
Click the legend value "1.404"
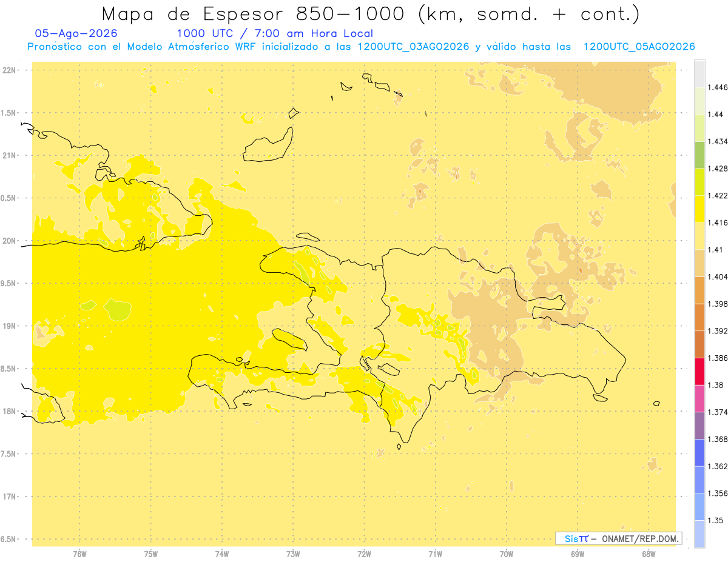point(718,277)
